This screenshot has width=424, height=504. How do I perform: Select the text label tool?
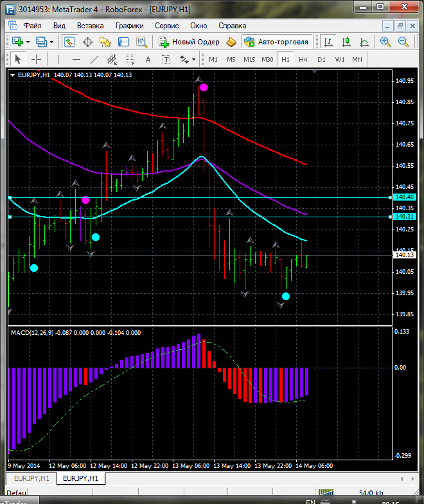[166, 59]
